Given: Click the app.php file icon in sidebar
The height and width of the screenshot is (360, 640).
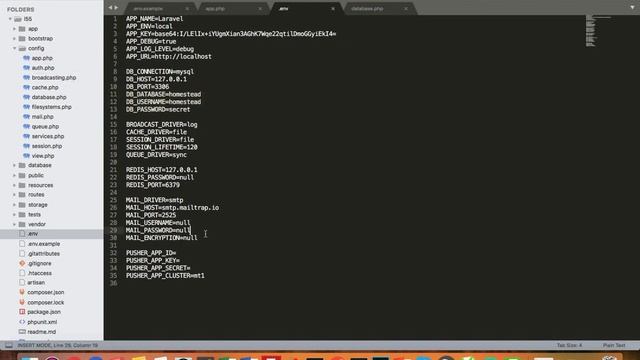Looking at the screenshot, I should pyautogui.click(x=27, y=58).
